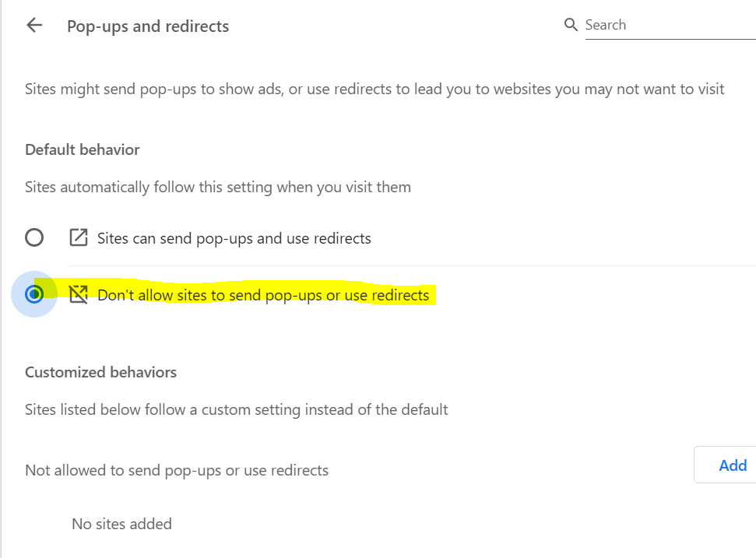Click the 'No sites added' placeholder text
This screenshot has height=558, width=756.
[x=122, y=524]
